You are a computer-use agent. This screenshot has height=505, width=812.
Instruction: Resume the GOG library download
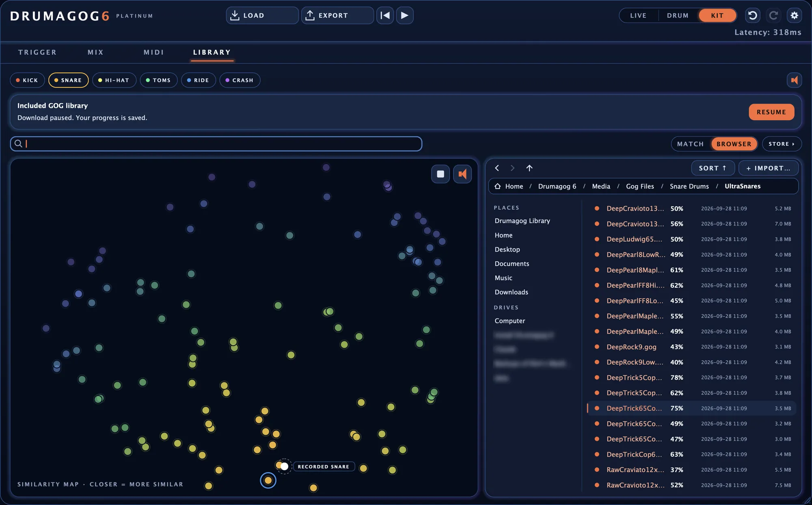pyautogui.click(x=771, y=112)
